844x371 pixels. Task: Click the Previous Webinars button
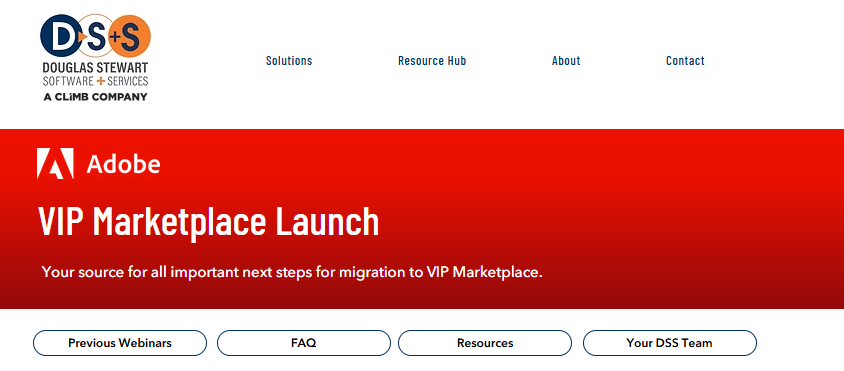click(120, 343)
